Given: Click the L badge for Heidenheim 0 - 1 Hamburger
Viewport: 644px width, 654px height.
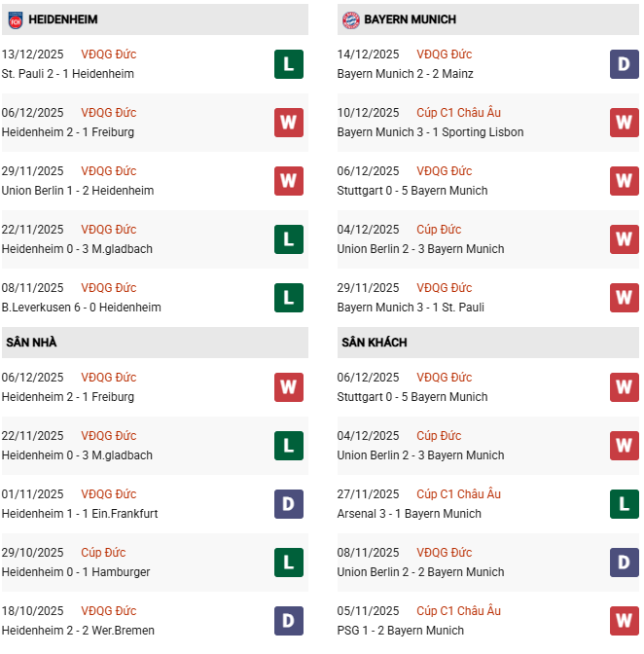Looking at the screenshot, I should tap(289, 563).
